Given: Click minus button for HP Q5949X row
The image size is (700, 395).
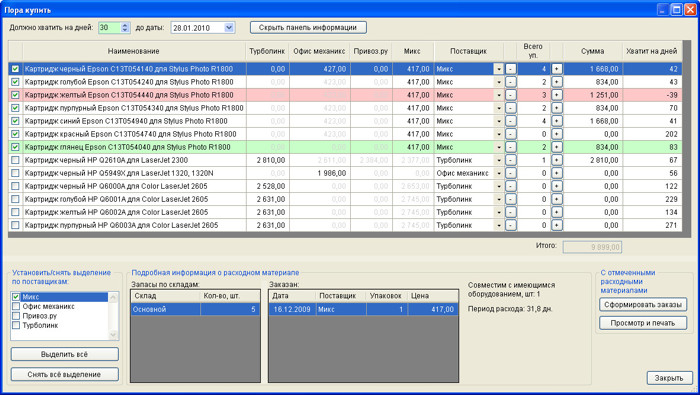Looking at the screenshot, I should [x=511, y=173].
